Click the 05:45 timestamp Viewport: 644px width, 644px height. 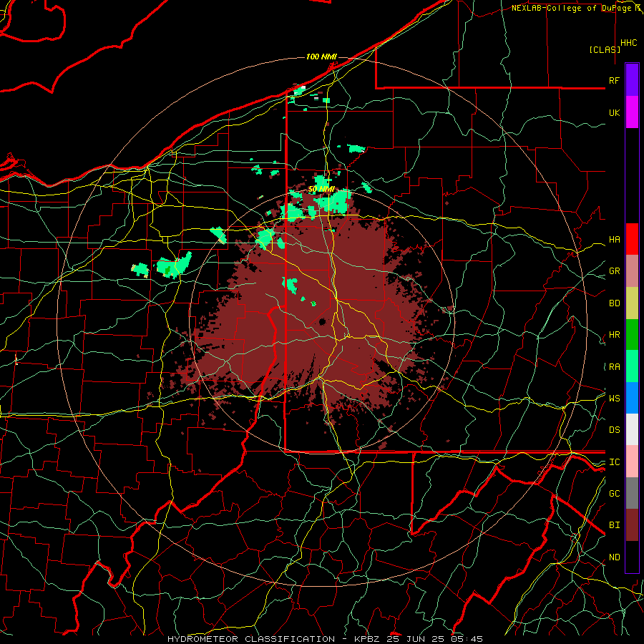(x=466, y=639)
